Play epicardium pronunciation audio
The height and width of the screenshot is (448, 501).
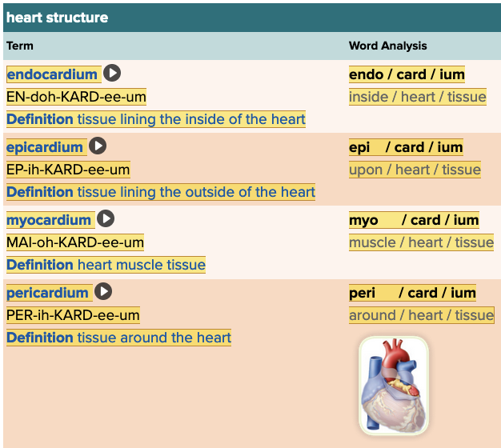point(98,146)
